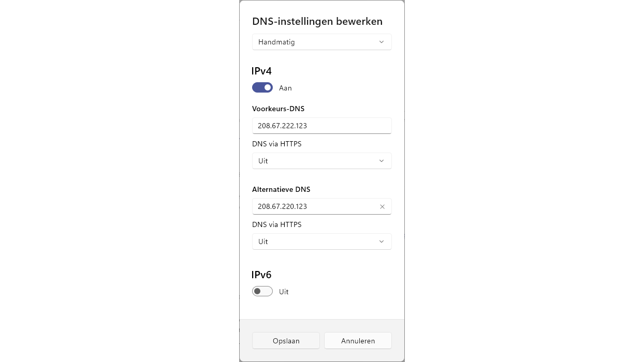Enable the IPv6 toggle switch
Image resolution: width=644 pixels, height=362 pixels.
pos(262,292)
